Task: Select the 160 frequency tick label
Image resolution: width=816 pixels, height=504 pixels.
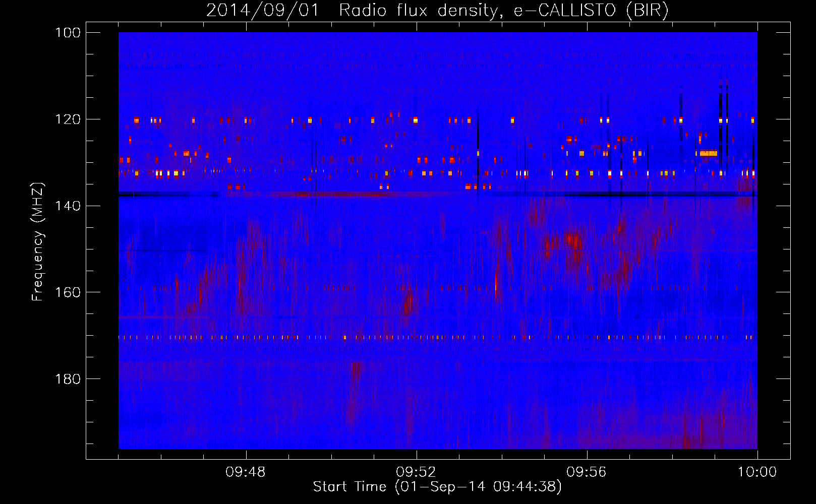Action: (x=68, y=293)
